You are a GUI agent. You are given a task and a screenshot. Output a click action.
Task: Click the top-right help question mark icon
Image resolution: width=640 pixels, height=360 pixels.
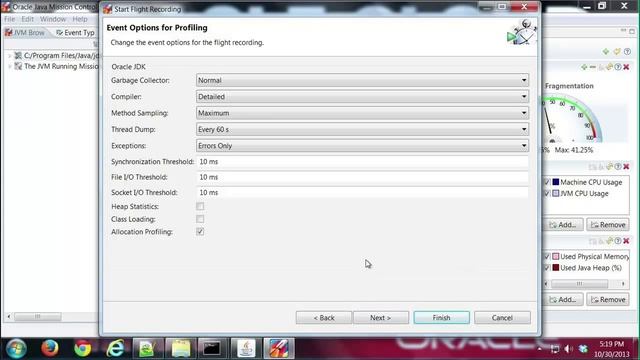627,51
